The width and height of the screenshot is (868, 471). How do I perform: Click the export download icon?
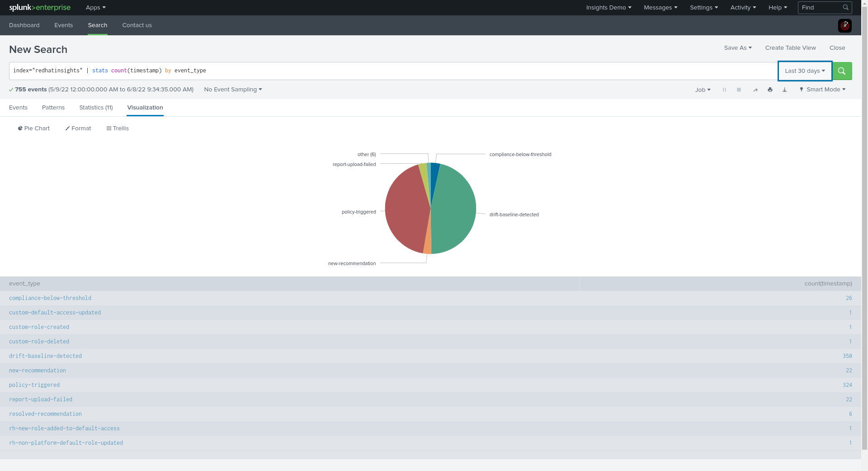(x=784, y=90)
